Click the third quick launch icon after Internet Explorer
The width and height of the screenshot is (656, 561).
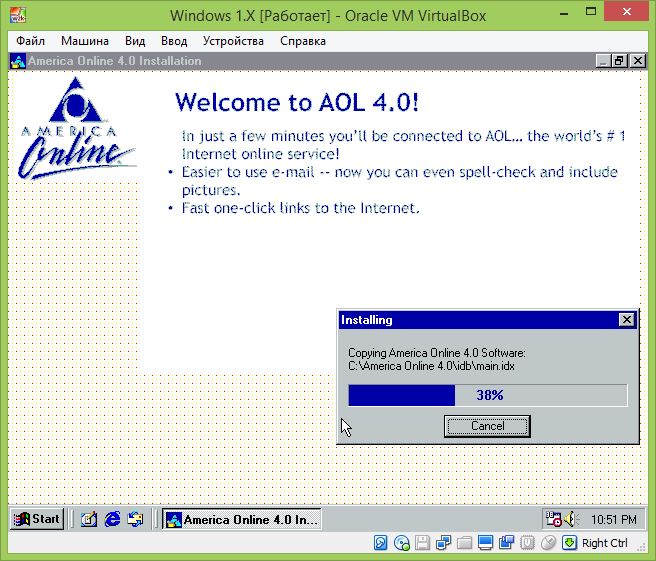135,520
